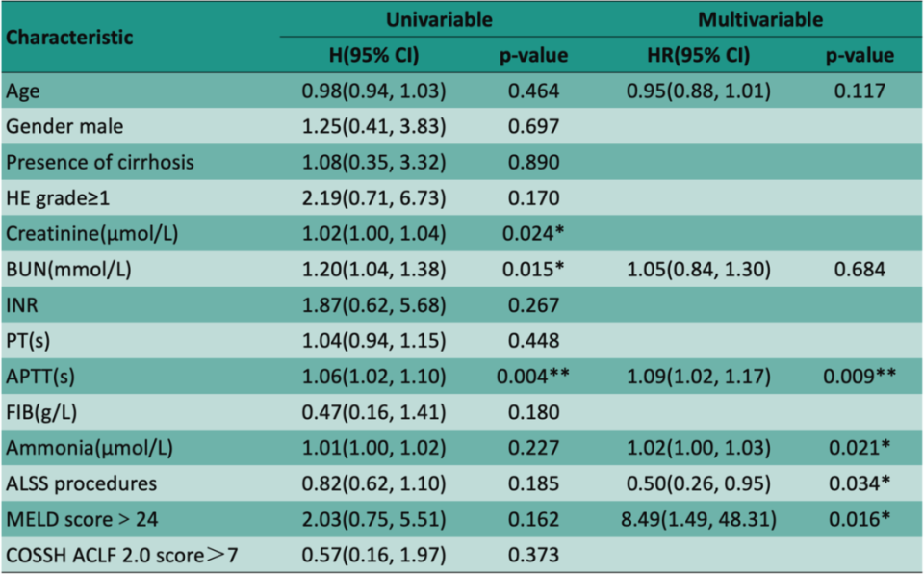Select the Univariable header cell
Viewport: 924px width, 574px height.
tap(438, 19)
